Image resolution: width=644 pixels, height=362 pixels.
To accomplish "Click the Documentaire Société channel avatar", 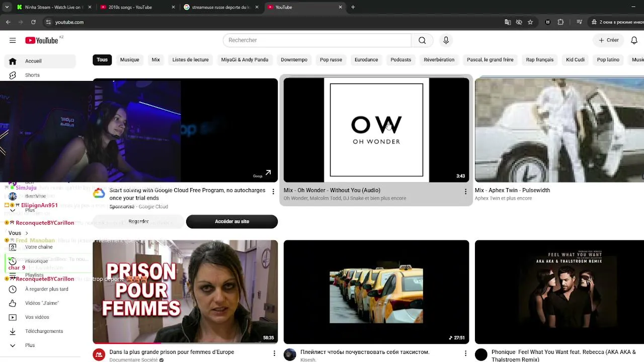I will (x=99, y=355).
